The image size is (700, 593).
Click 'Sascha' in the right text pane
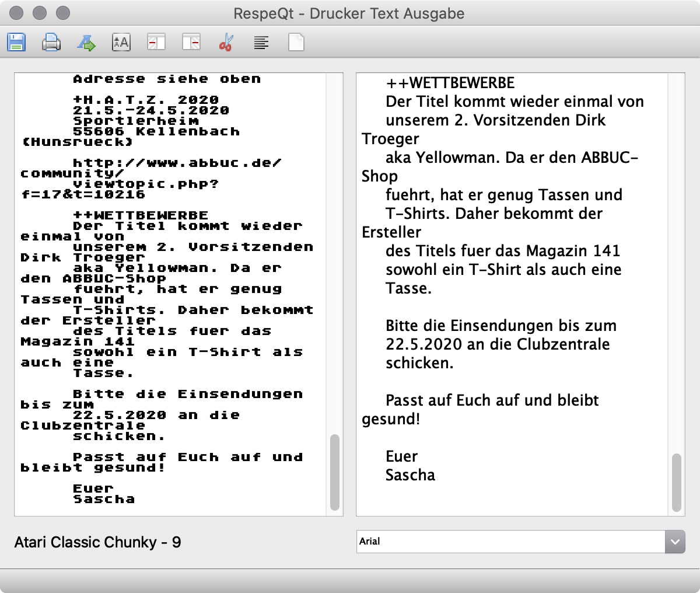[x=410, y=475]
